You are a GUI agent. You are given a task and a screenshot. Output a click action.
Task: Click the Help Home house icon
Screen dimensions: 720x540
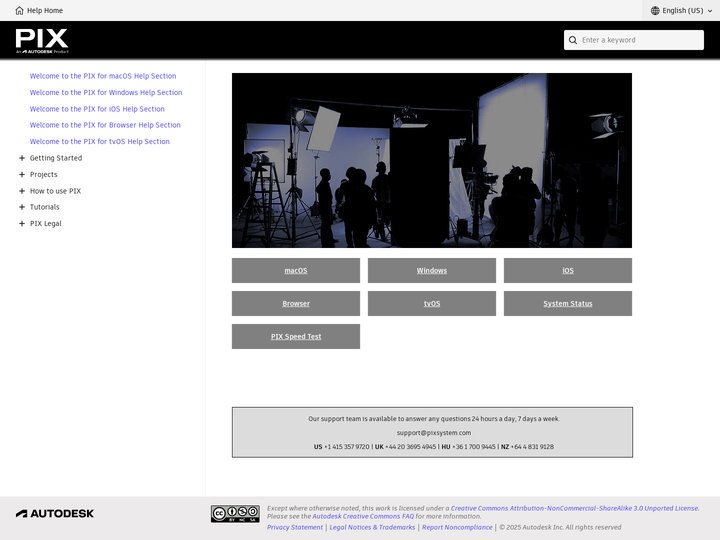[x=19, y=11]
